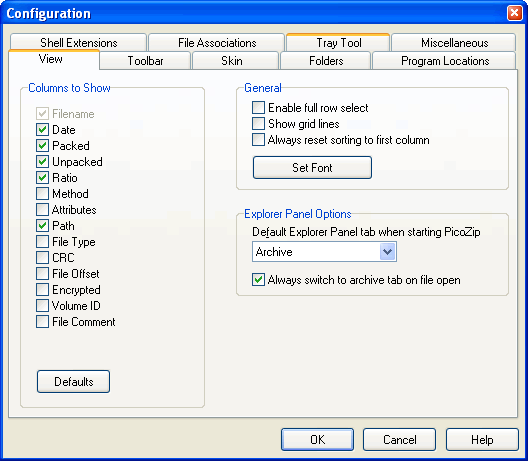
Task: Close the Configuration dialog window
Action: [515, 13]
